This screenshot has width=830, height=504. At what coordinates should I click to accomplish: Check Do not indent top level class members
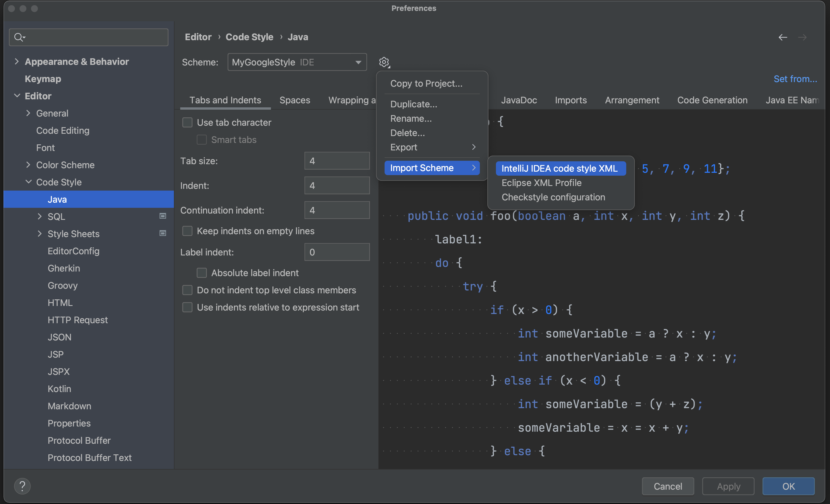[x=187, y=290]
